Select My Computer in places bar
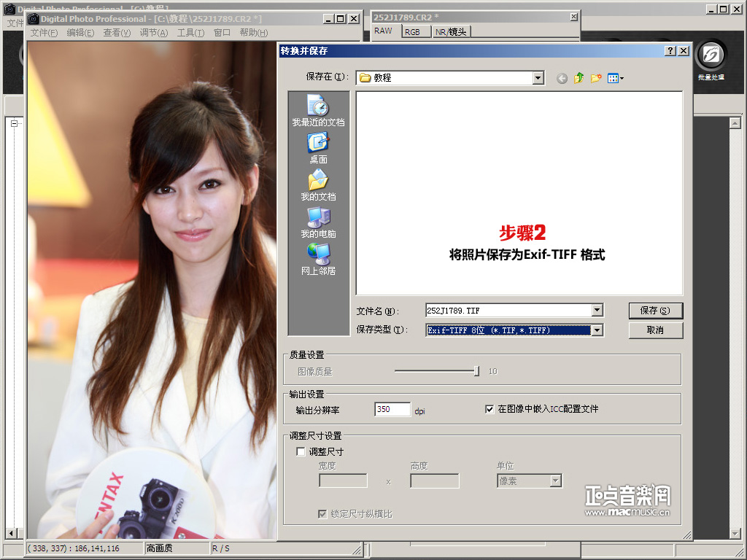 [318, 217]
